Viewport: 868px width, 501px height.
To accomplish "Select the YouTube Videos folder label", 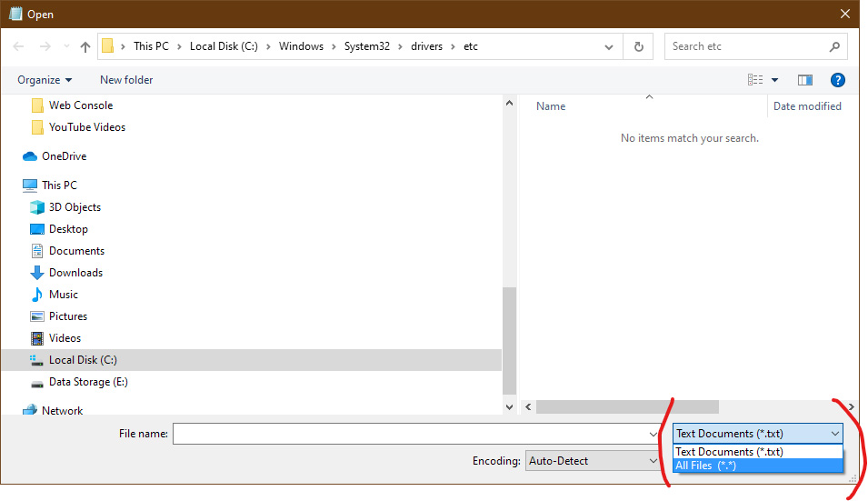I will 87,127.
